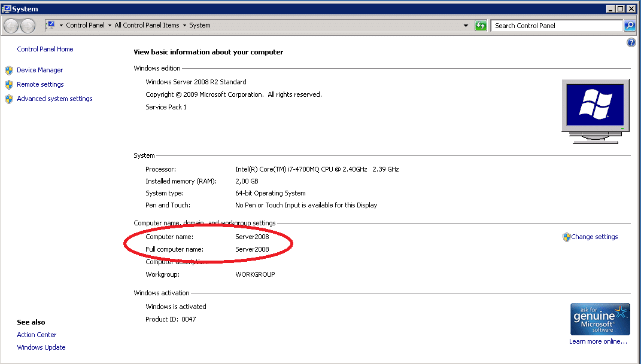Viewport: 641px width, 364px height.
Task: Click the Server2008 value beside Full computer name
Action: [252, 250]
